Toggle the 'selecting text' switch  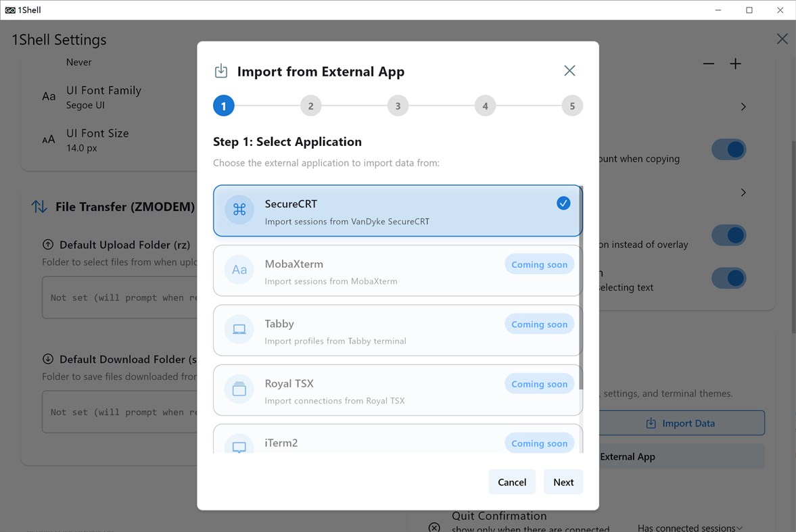tap(728, 279)
